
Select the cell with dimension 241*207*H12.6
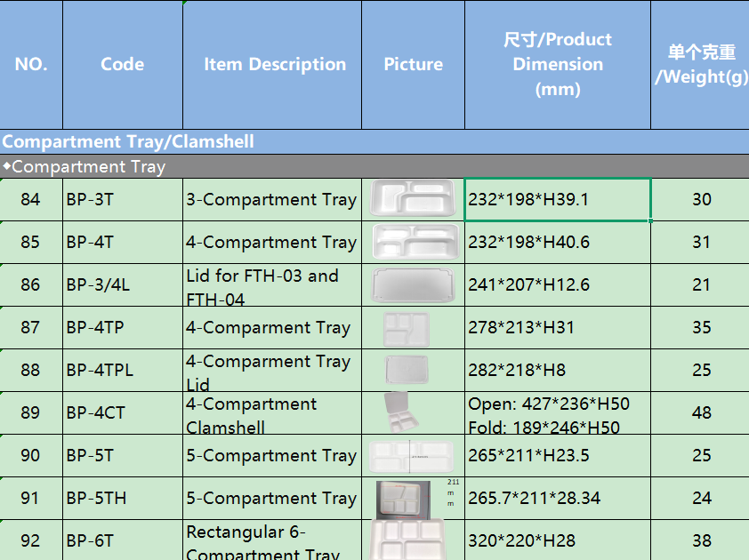tap(557, 285)
